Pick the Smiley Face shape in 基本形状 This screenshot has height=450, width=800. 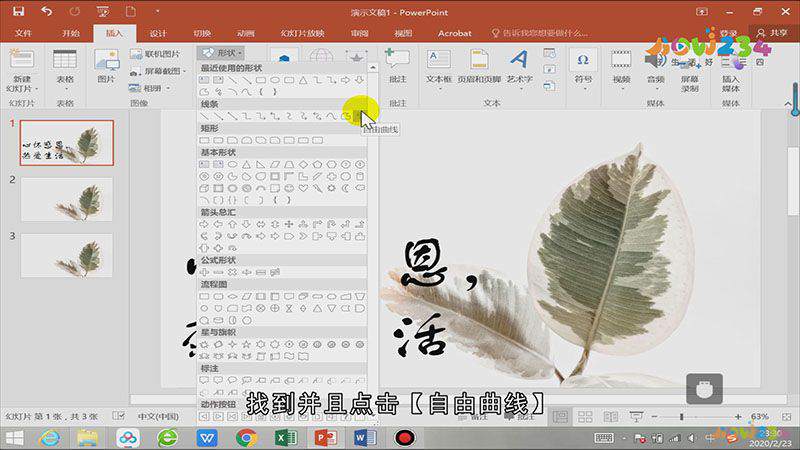click(x=289, y=188)
